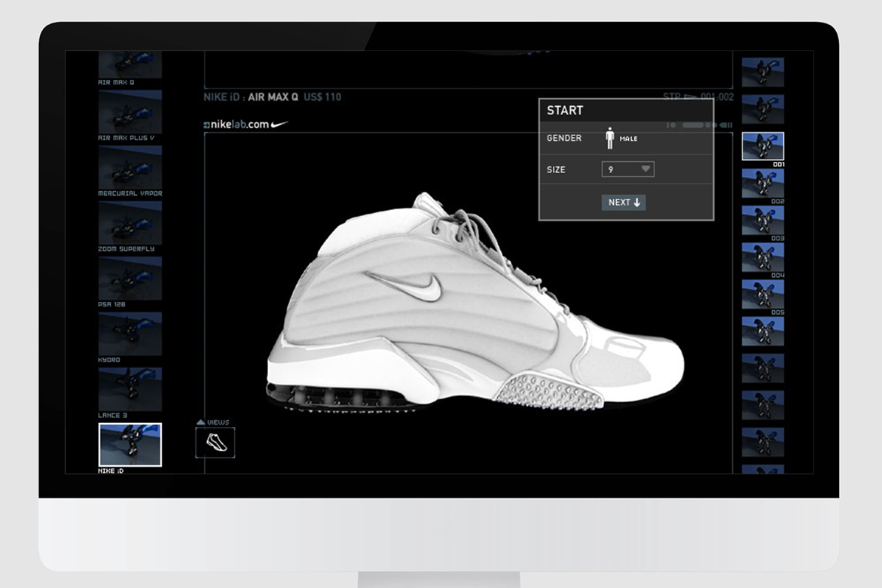Pick the ZOOM SUPERFLY thumbnail

pos(130,223)
